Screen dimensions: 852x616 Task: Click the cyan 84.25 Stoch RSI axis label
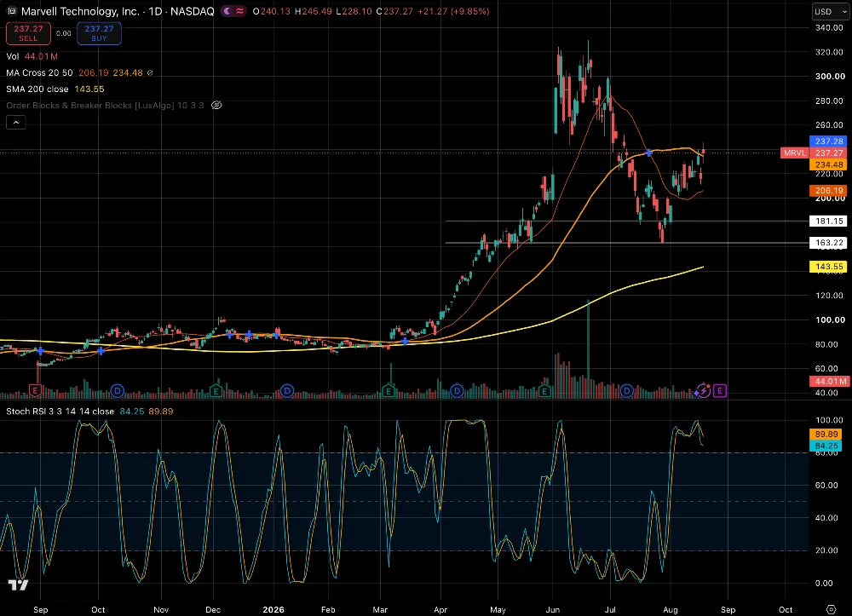(826, 446)
